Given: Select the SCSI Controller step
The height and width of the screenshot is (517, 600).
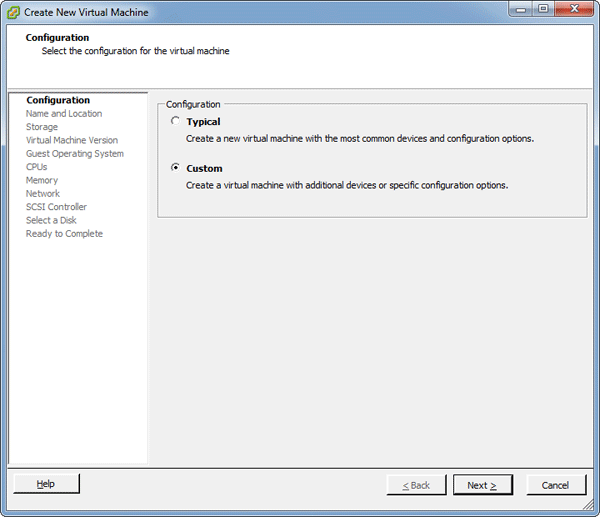Looking at the screenshot, I should coord(56,207).
